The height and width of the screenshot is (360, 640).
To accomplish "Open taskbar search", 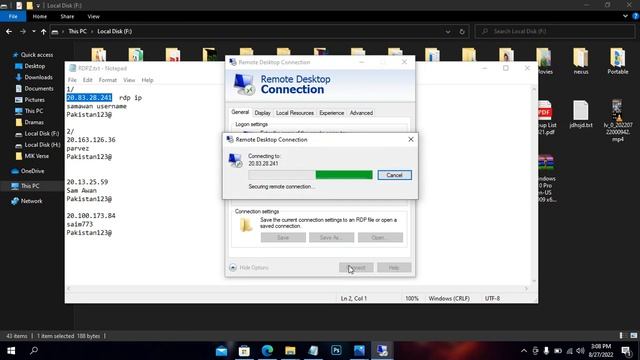I will (34, 351).
